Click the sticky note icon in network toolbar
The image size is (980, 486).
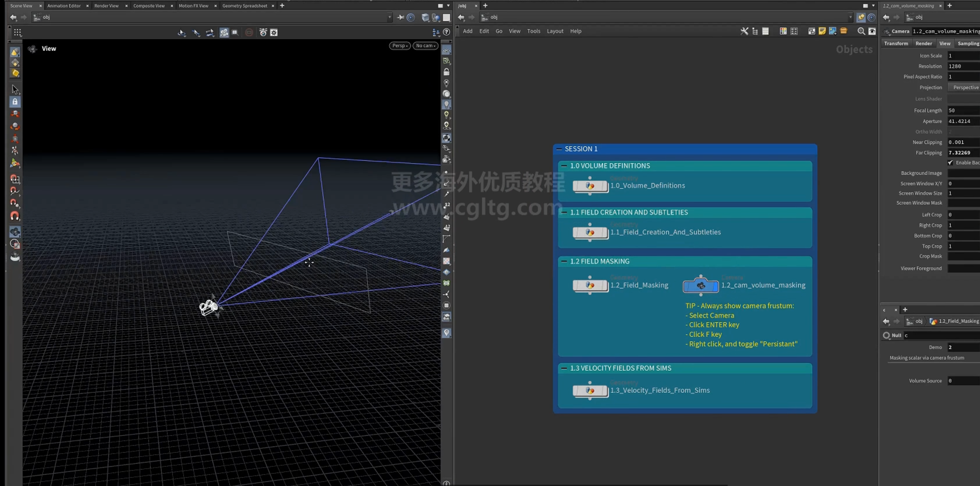[x=822, y=31]
